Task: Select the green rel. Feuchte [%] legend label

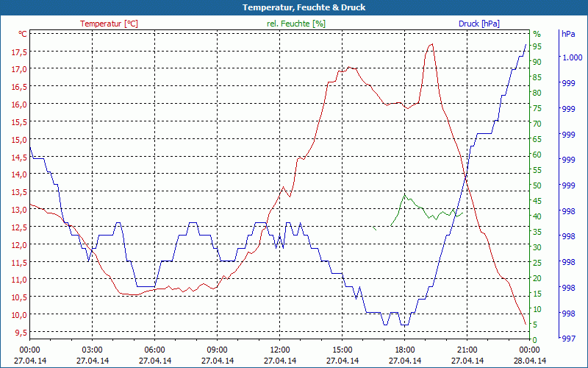Action: (295, 24)
